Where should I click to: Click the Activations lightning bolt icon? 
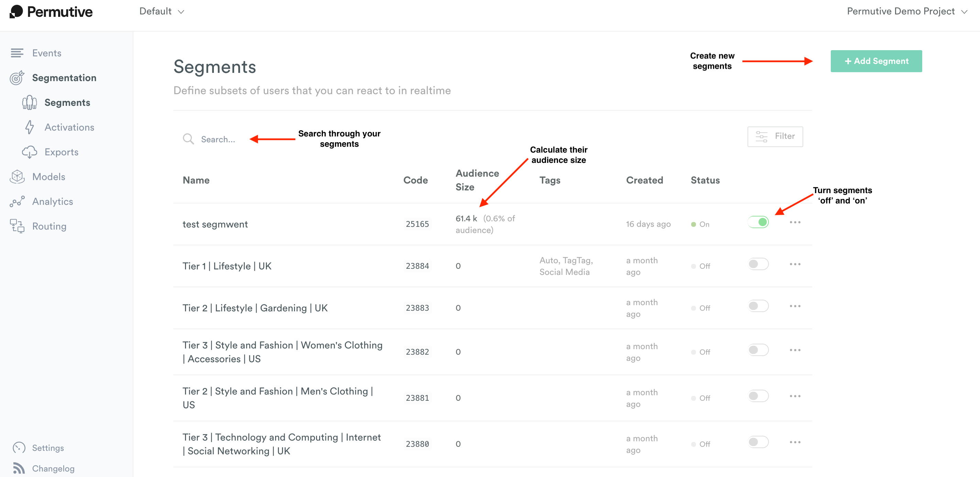29,127
